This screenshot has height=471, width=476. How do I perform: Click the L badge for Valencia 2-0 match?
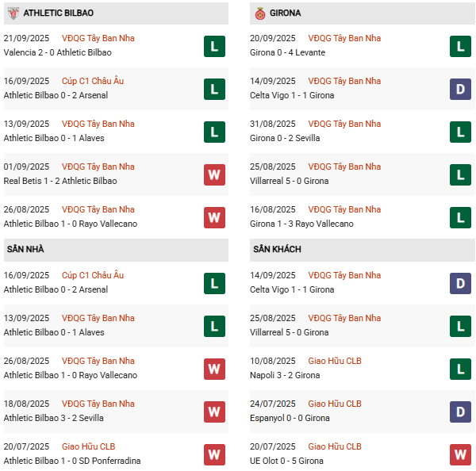[x=214, y=47]
